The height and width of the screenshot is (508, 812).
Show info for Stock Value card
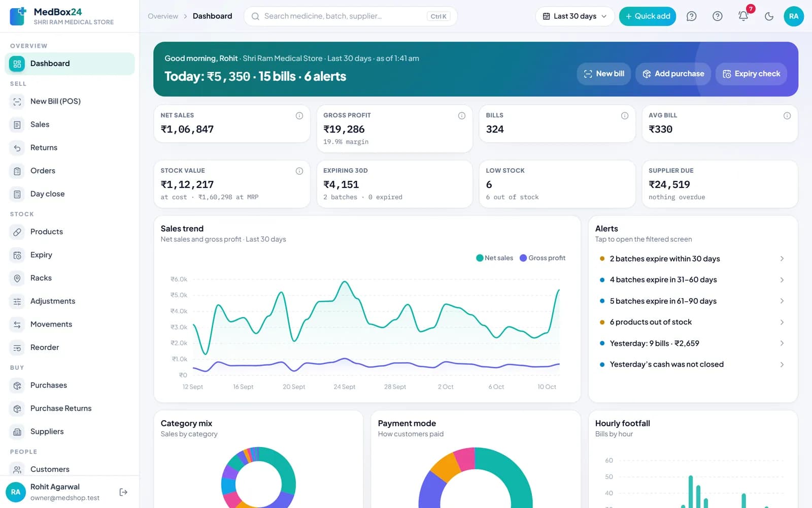pyautogui.click(x=299, y=171)
